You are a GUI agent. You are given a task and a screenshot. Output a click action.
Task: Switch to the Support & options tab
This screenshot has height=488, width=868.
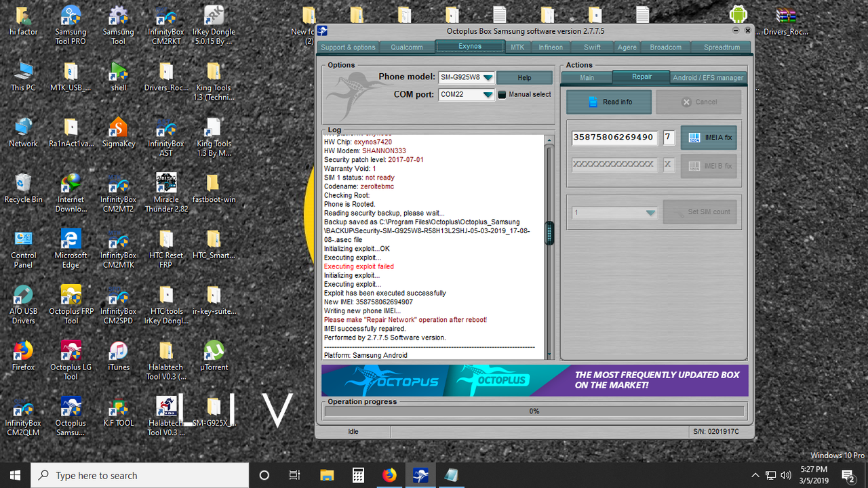click(348, 47)
